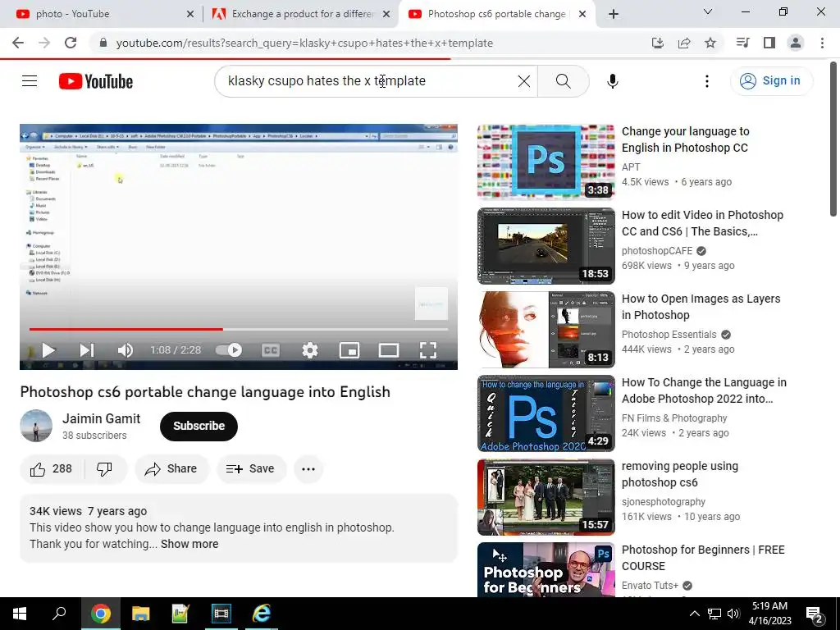Open How To Change the Language 2022 thumbnail
The height and width of the screenshot is (630, 840).
pos(546,413)
